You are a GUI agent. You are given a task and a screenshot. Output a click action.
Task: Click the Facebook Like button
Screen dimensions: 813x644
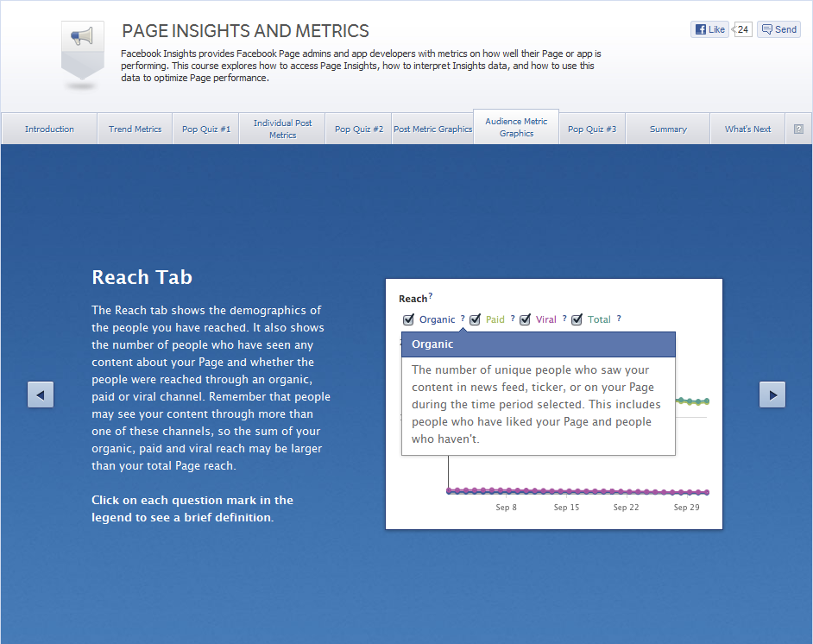709,29
